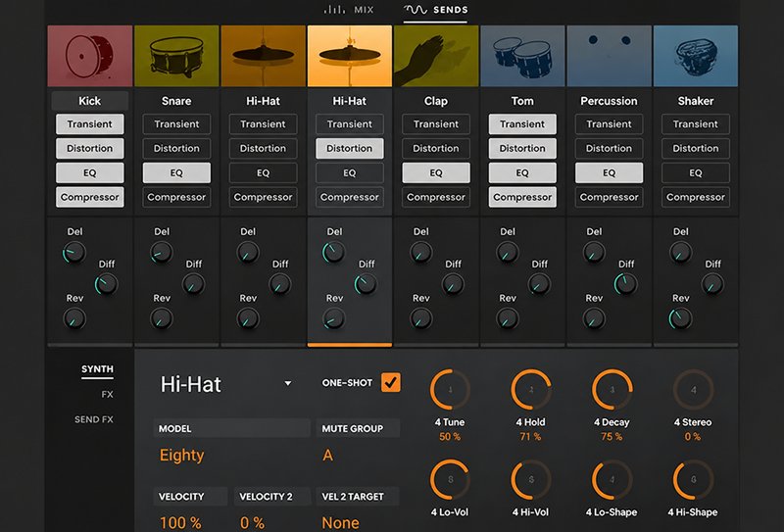
Task: Toggle EQ on the Clap channel
Action: click(436, 173)
